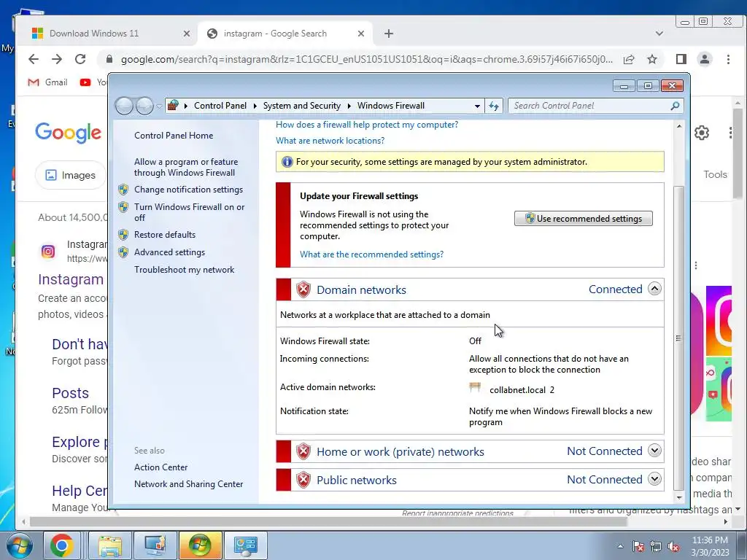Screen dimensions: 747x560
Task: Click Turn Windows Firewall on or off
Action: pos(189,212)
